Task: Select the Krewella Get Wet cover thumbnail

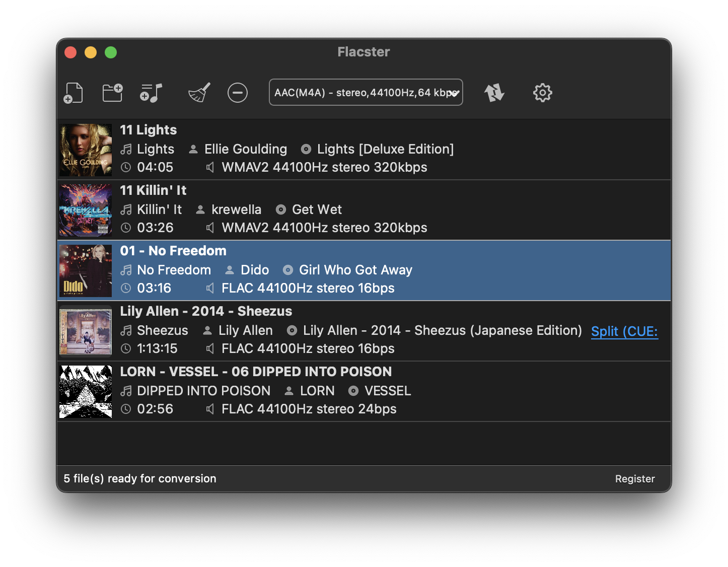Action: point(86,210)
